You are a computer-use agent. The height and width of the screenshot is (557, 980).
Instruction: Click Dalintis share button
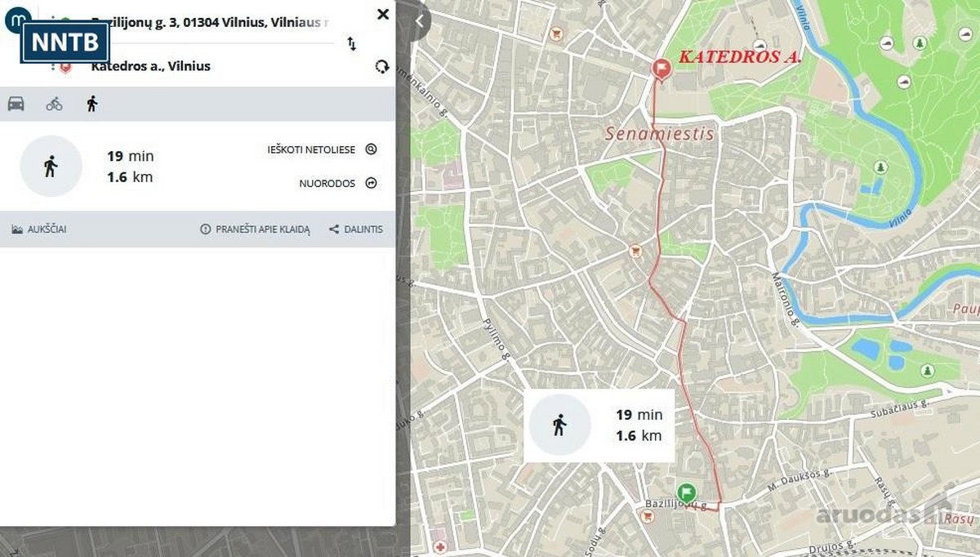point(355,229)
